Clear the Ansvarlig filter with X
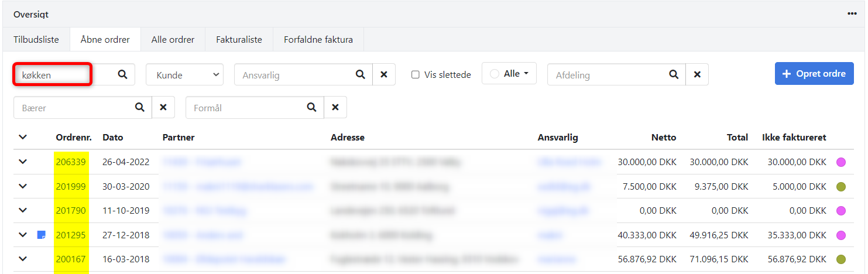 click(x=384, y=75)
